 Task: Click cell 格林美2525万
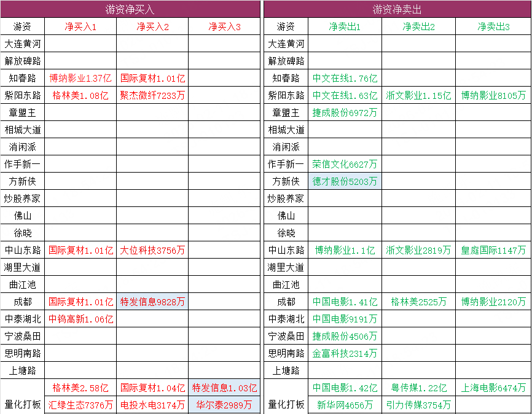[x=419, y=302]
